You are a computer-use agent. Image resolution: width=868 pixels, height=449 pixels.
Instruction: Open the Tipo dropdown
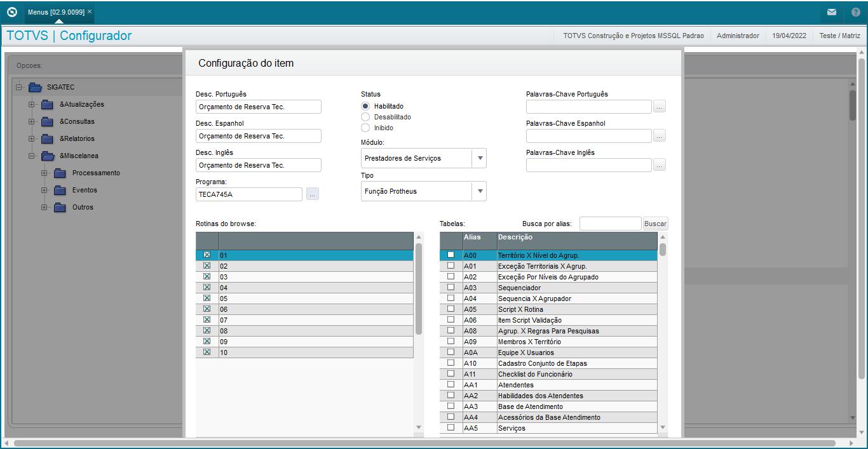[x=480, y=191]
